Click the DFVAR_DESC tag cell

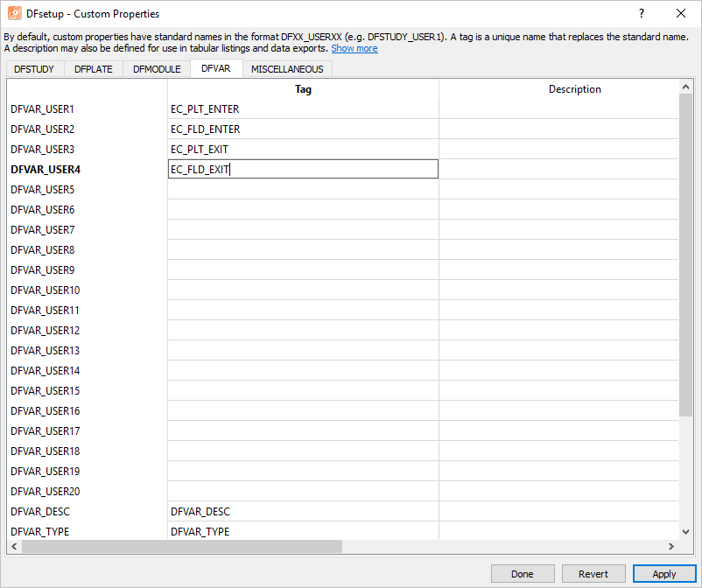coord(303,512)
